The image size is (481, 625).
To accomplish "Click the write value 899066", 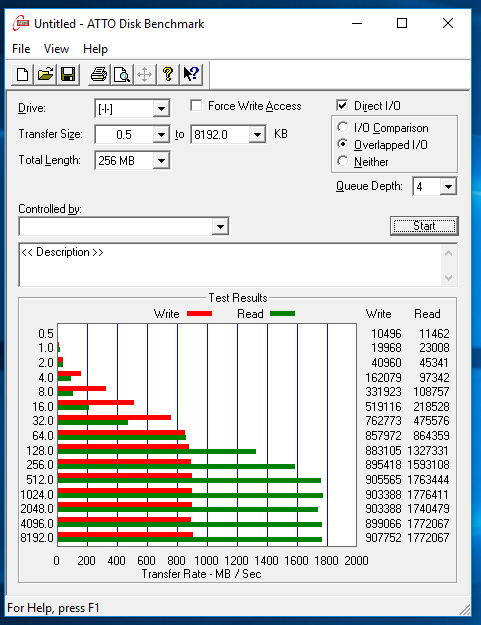I will (383, 524).
